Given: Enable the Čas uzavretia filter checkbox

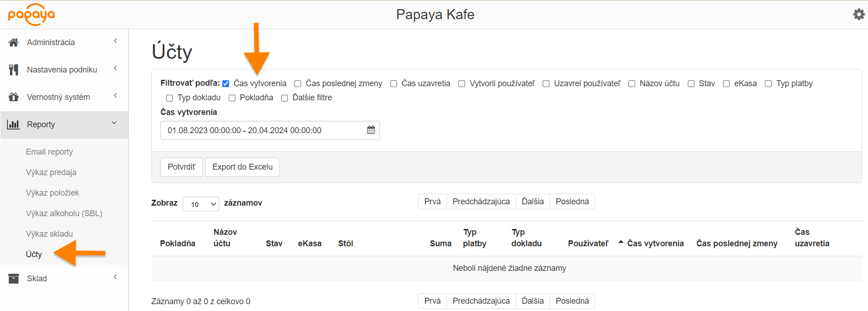Looking at the screenshot, I should 393,84.
